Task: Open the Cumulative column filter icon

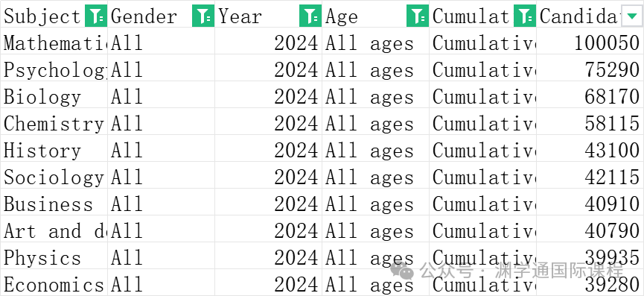Action: point(524,16)
